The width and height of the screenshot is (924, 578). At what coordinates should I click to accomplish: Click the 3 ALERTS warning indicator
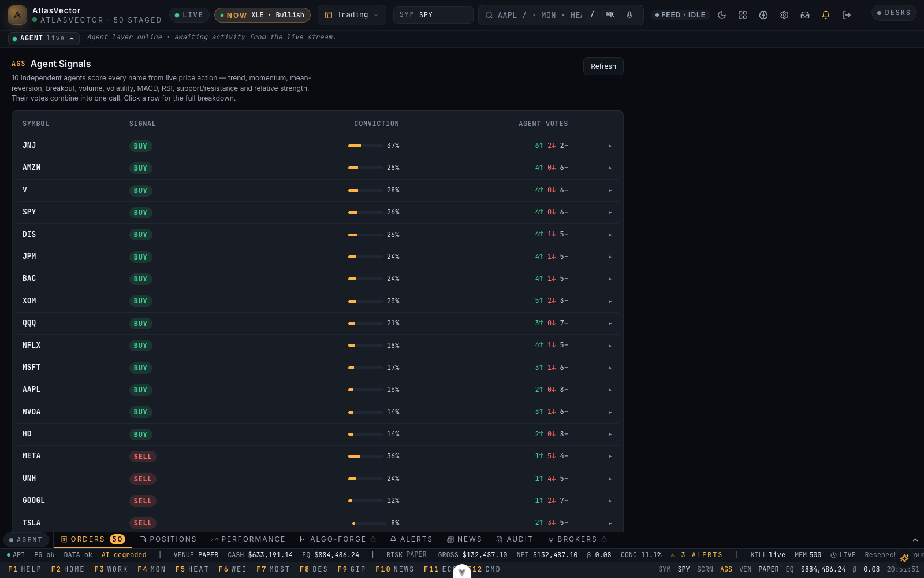pyautogui.click(x=696, y=555)
